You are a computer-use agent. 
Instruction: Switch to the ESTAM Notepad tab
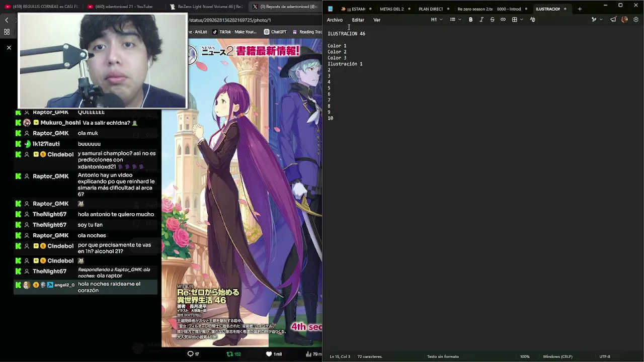[x=356, y=9]
